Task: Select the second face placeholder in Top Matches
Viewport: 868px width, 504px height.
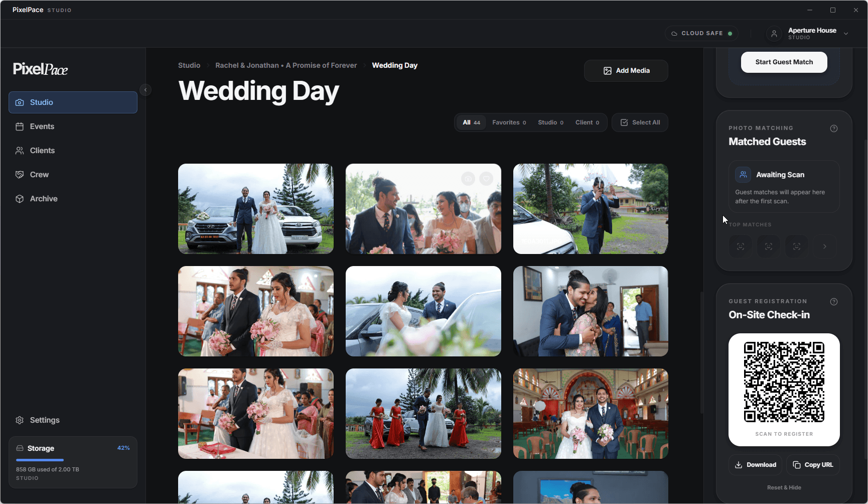Action: [x=769, y=246]
